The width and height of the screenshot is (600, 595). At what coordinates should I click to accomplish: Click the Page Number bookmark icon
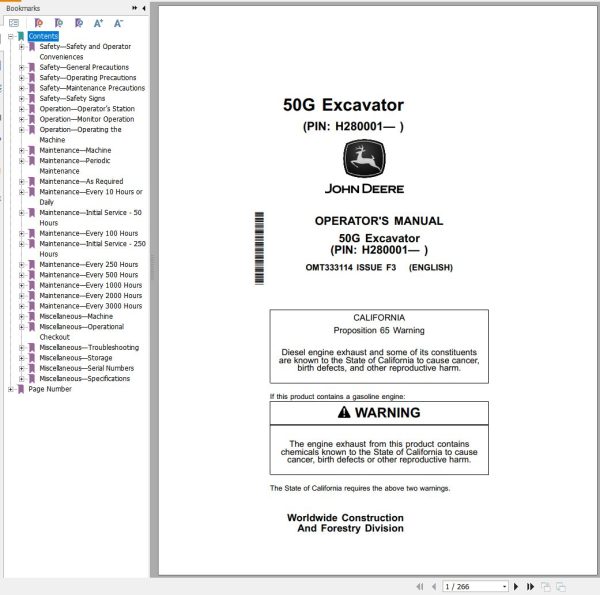[21, 389]
